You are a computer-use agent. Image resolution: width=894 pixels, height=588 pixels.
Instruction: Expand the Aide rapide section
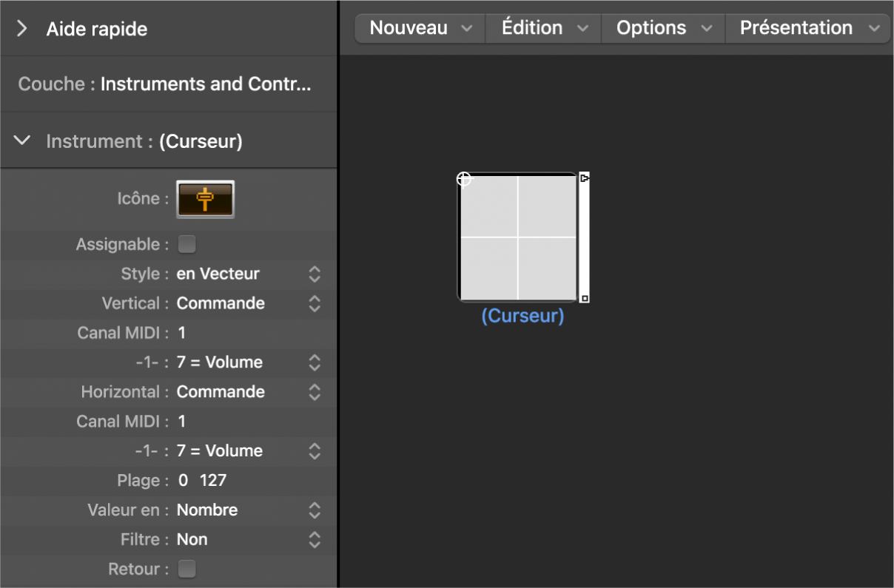22,29
